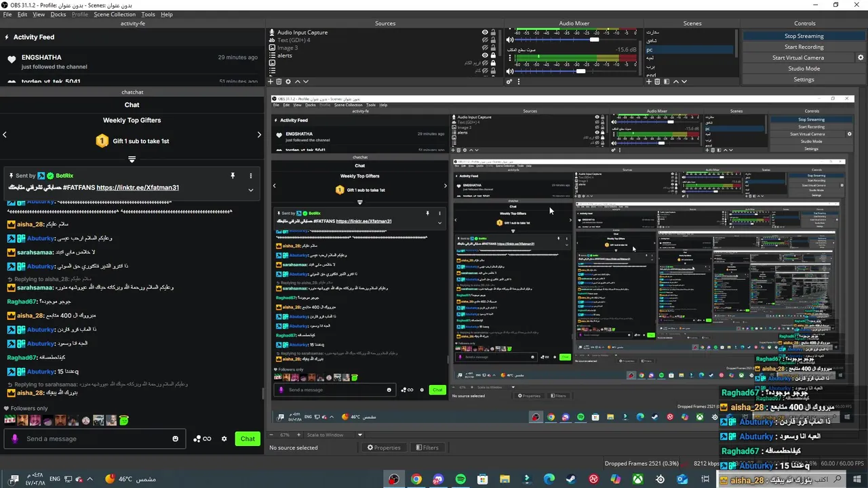This screenshot has height=488, width=868.
Task: Go to previous leaderboard with left arrow
Action: click(x=5, y=135)
